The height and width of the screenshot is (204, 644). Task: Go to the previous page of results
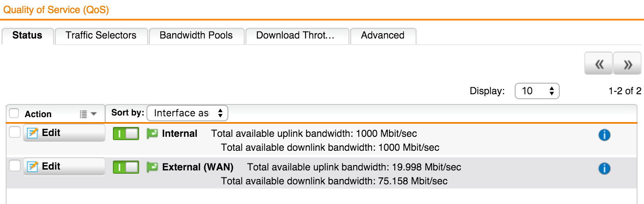599,63
